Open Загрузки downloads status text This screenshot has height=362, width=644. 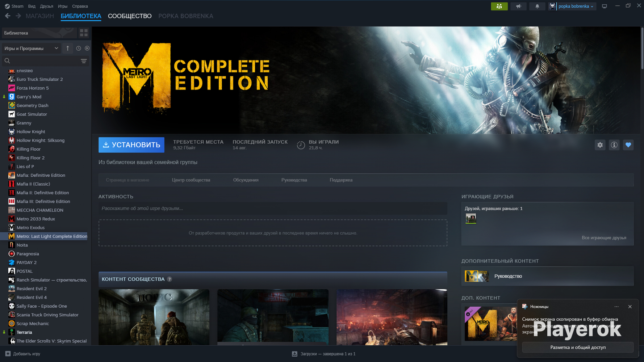(328, 354)
